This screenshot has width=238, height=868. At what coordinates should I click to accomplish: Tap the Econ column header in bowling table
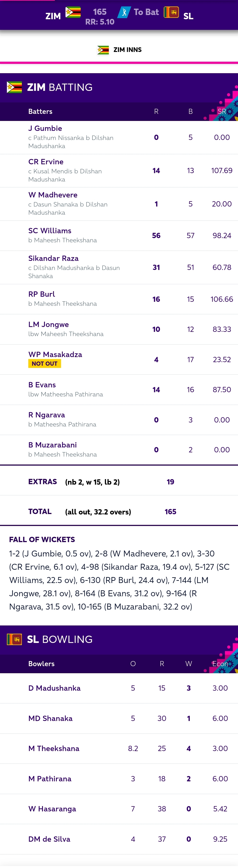220,663
